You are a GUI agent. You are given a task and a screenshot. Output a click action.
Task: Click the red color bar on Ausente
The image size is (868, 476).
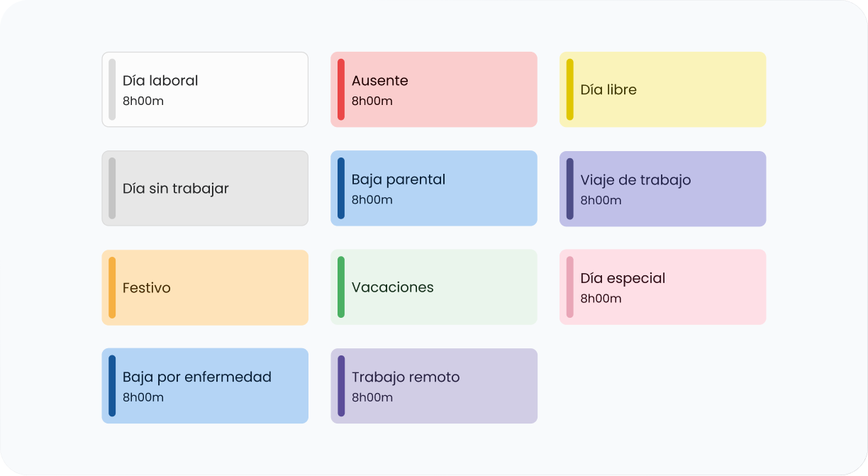tap(341, 89)
